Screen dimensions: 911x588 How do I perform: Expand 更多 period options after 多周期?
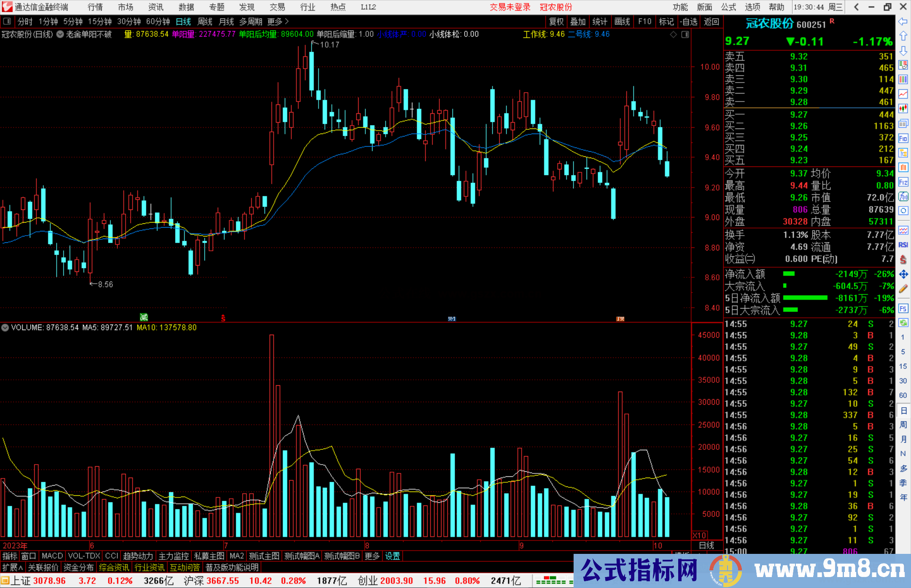pyautogui.click(x=278, y=21)
